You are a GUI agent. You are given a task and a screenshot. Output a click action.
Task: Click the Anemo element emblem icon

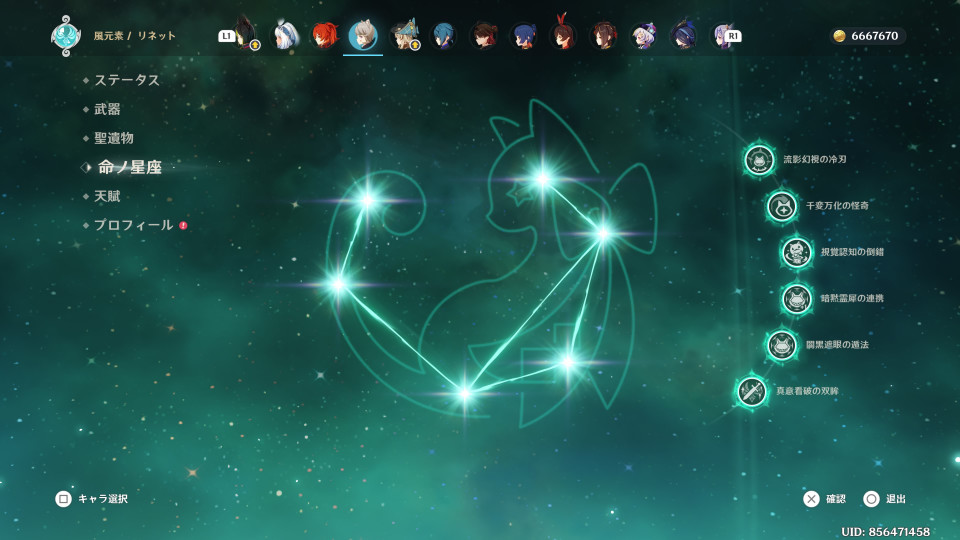[66, 36]
